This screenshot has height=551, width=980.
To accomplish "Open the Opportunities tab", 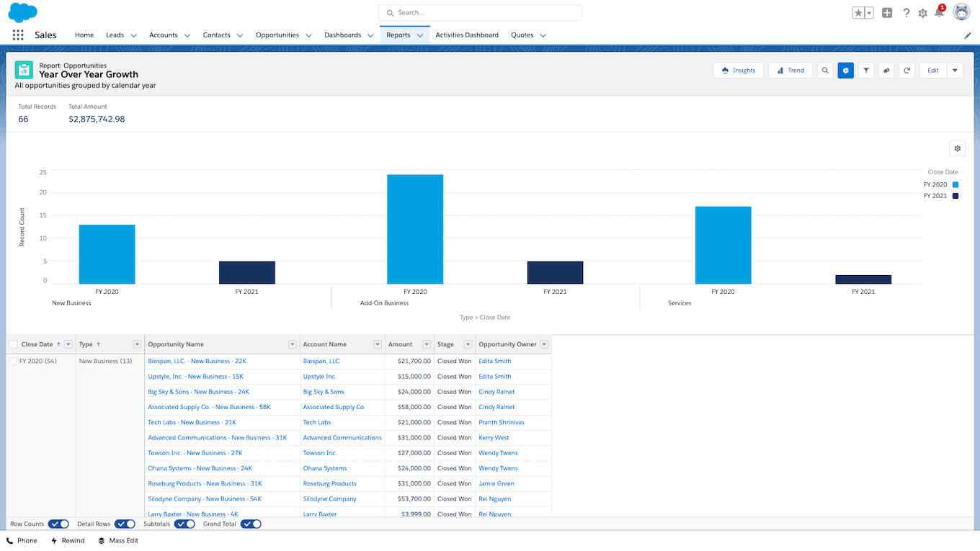I will (277, 35).
